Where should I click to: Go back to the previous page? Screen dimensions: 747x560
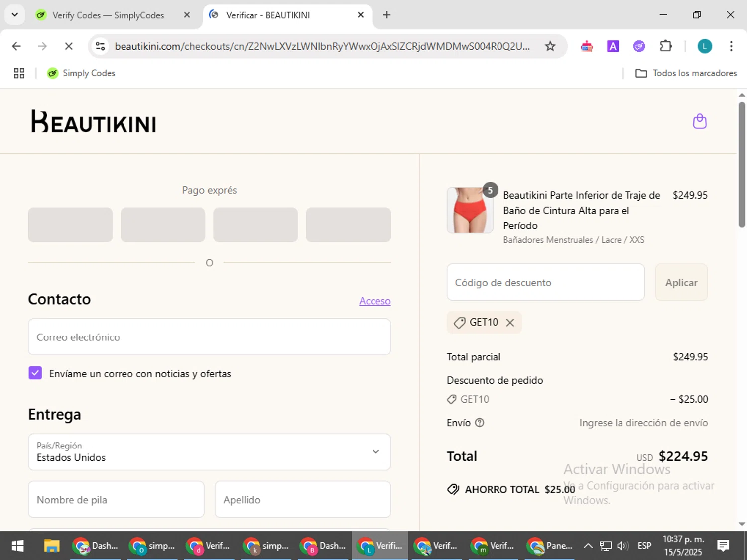(x=16, y=46)
